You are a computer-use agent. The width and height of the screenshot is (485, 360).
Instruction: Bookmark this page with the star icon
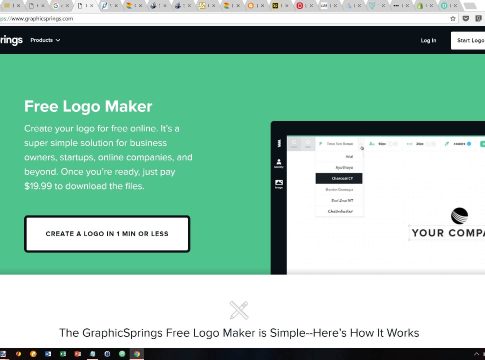pyautogui.click(x=453, y=19)
